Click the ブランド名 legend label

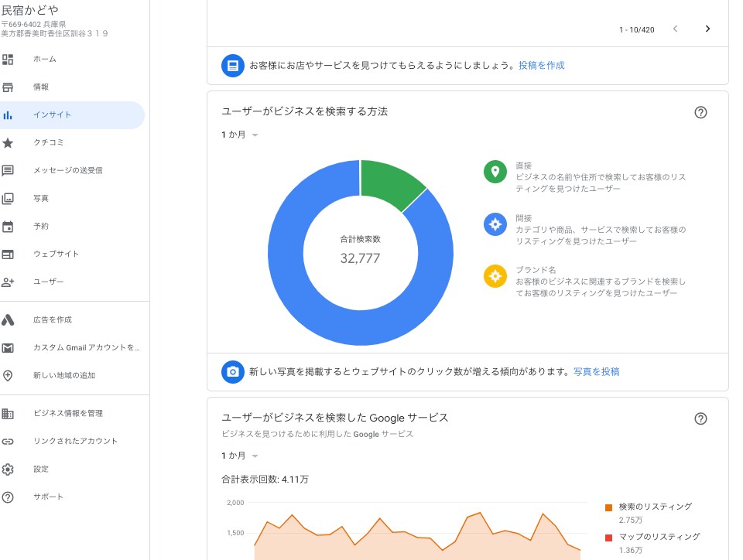(536, 270)
